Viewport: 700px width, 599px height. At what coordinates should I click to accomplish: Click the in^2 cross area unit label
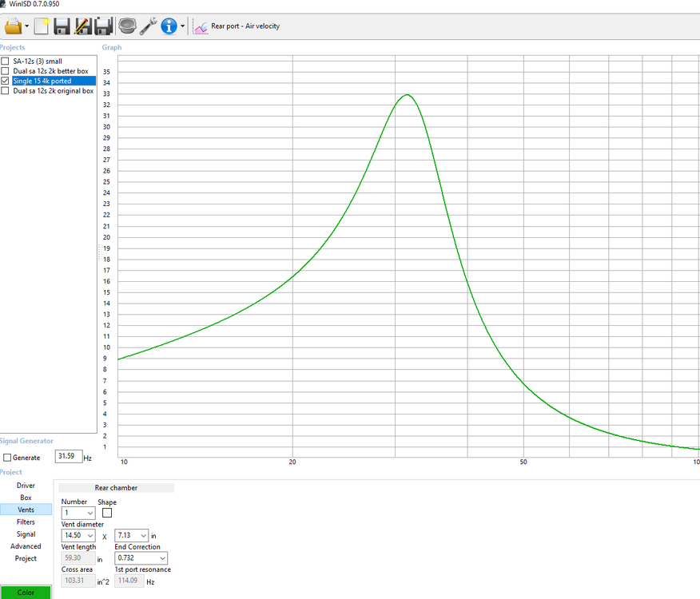[x=103, y=581]
